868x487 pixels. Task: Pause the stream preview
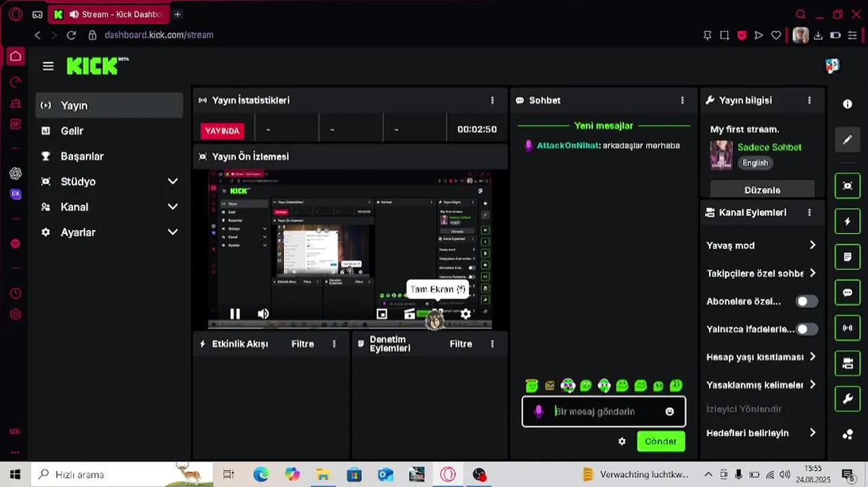(235, 314)
